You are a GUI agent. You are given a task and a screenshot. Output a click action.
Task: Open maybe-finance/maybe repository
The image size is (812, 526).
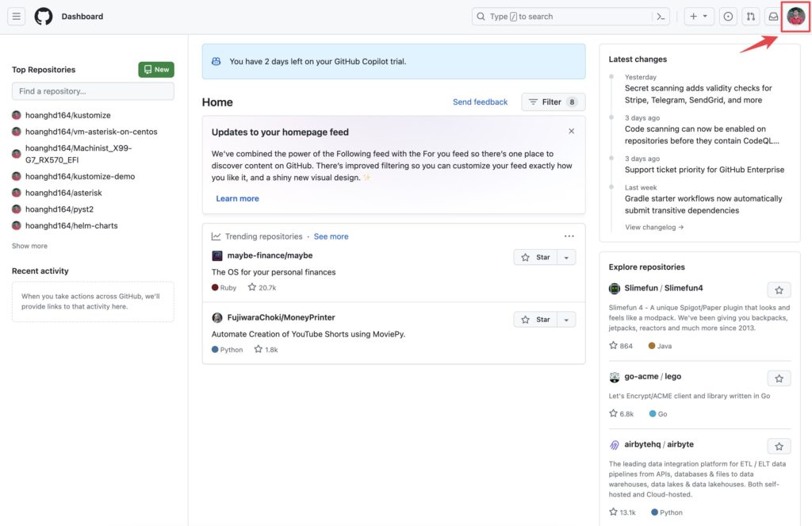270,255
